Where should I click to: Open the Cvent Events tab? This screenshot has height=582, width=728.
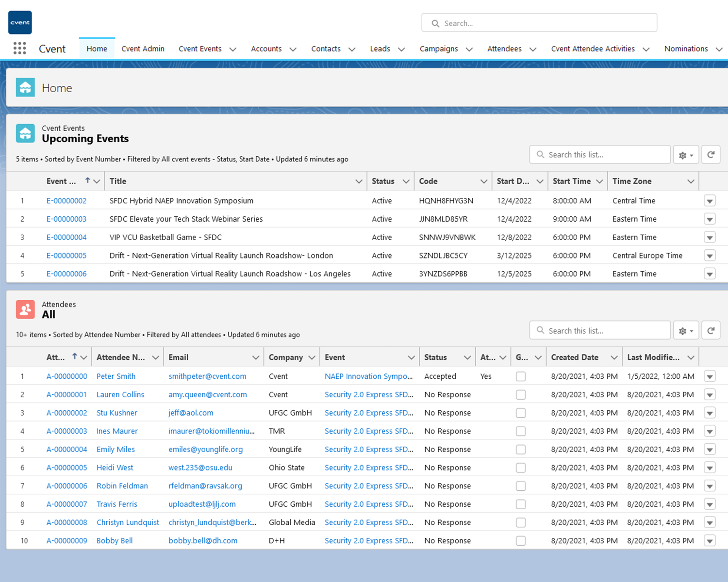coord(200,48)
